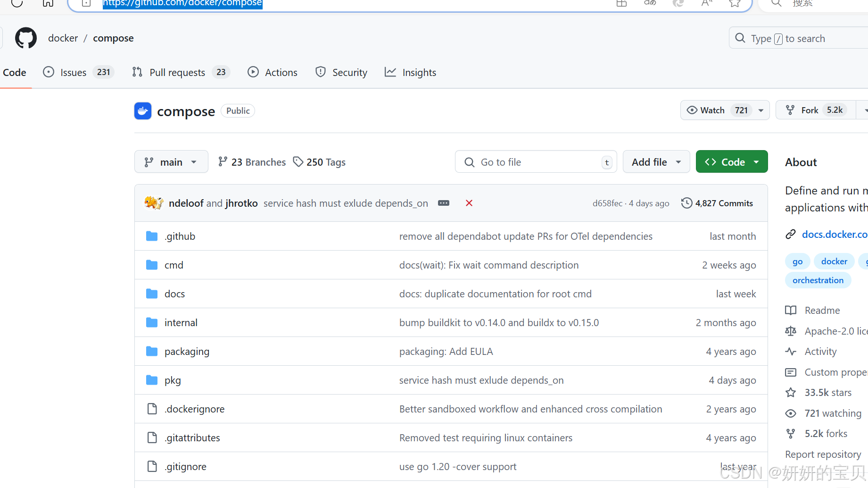Expand the Add file dropdown

(x=656, y=162)
